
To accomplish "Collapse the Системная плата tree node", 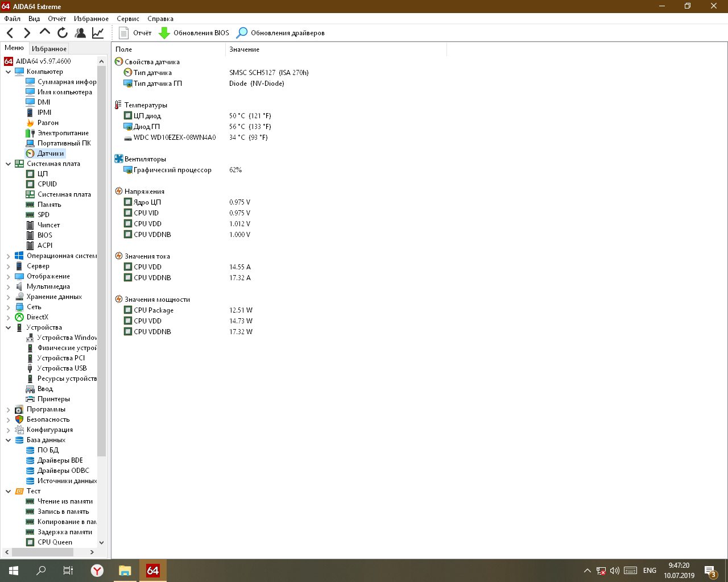I will (x=8, y=164).
